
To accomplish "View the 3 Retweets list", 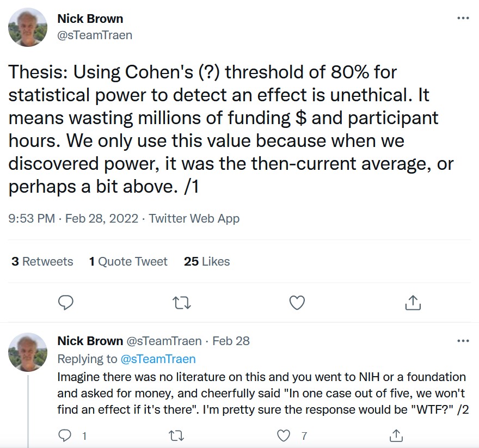I will pyautogui.click(x=42, y=262).
